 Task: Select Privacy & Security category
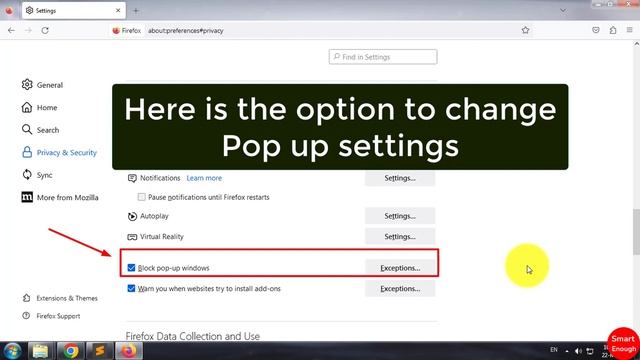(x=59, y=152)
